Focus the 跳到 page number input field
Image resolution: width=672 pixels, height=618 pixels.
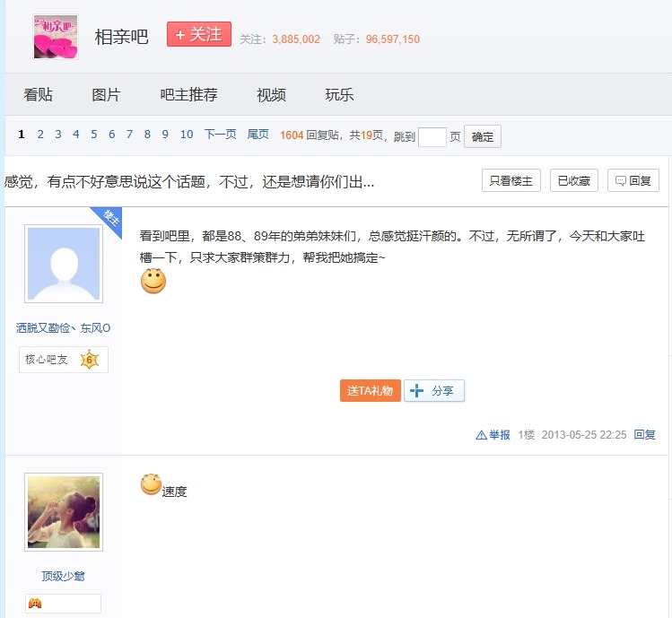tap(432, 137)
